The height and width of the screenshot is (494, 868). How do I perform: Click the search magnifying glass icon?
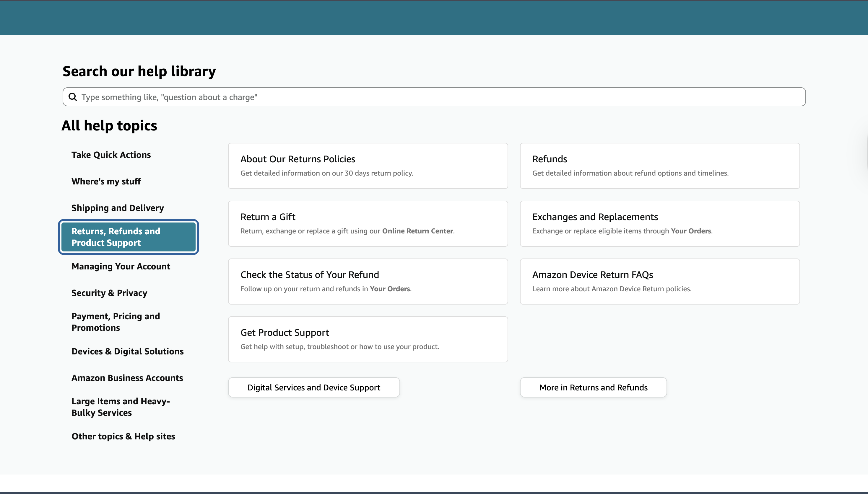pos(73,97)
